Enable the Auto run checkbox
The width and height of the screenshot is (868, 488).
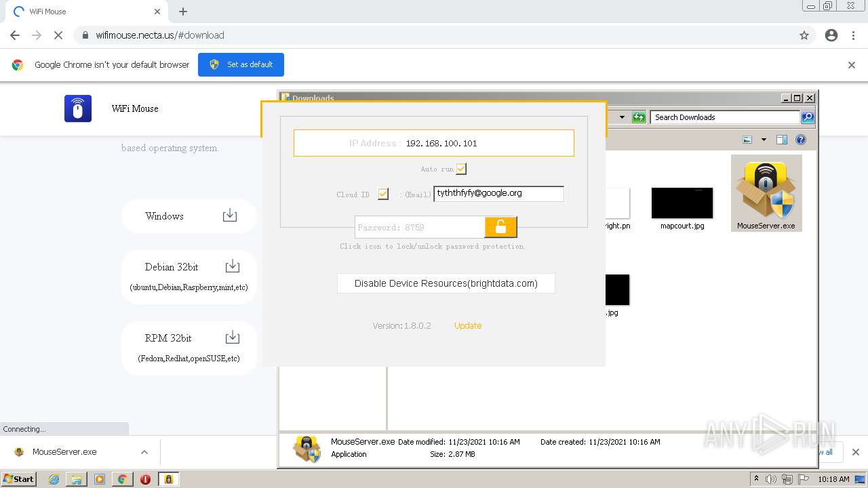(461, 169)
